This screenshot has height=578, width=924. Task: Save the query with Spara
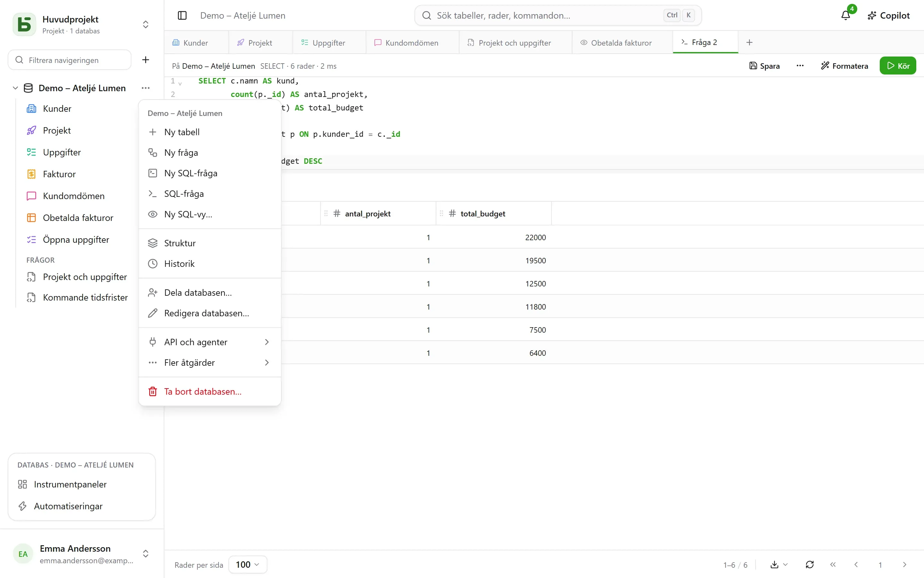coord(765,66)
